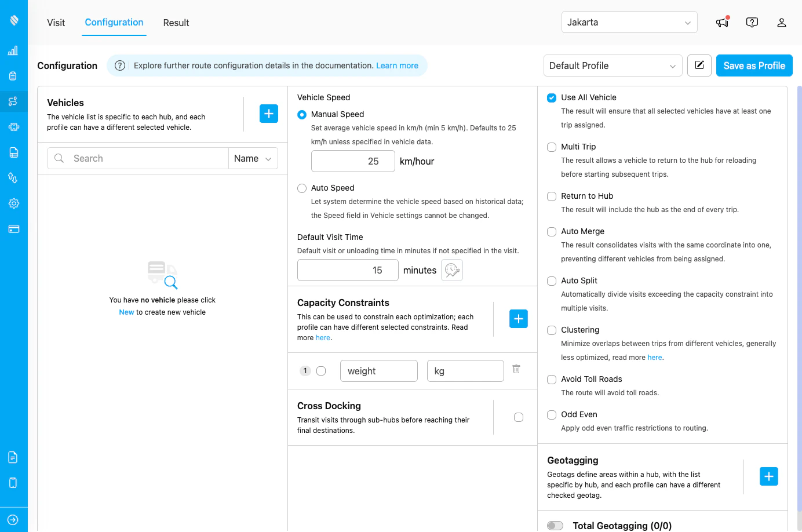Open the location pins sidebar icon
The image size is (802, 532).
[13, 178]
